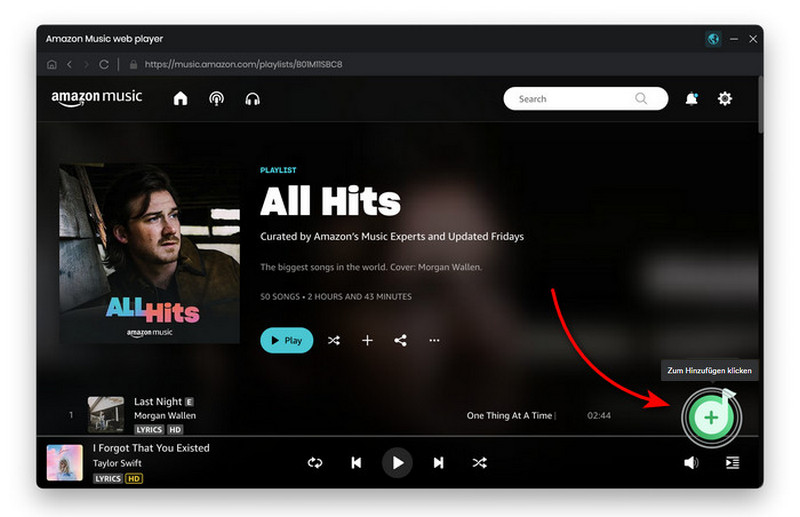800x517 pixels.
Task: Open the play queue icon
Action: tap(732, 463)
